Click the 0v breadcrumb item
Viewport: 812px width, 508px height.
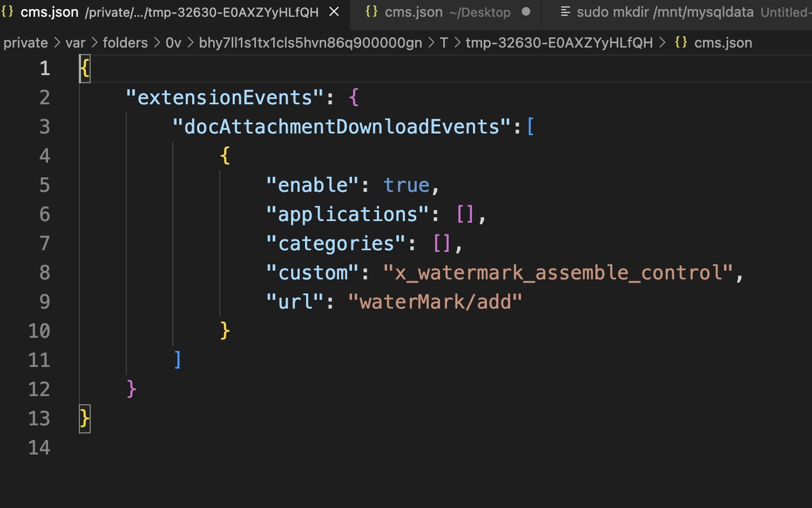click(x=173, y=43)
